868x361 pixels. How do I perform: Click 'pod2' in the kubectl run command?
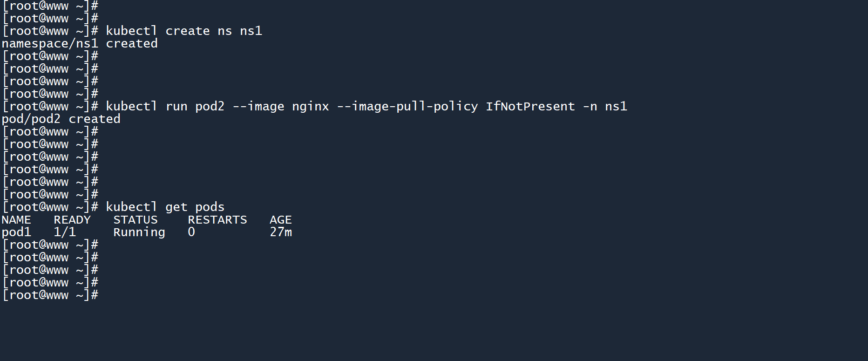[210, 107]
